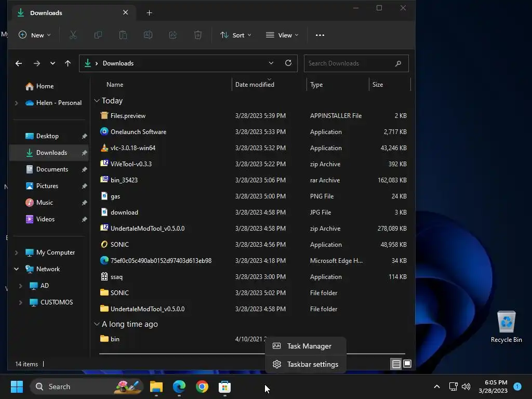Expand the CUSTOMOS network computer
Screen dimensions: 532x399
pyautogui.click(x=20, y=302)
